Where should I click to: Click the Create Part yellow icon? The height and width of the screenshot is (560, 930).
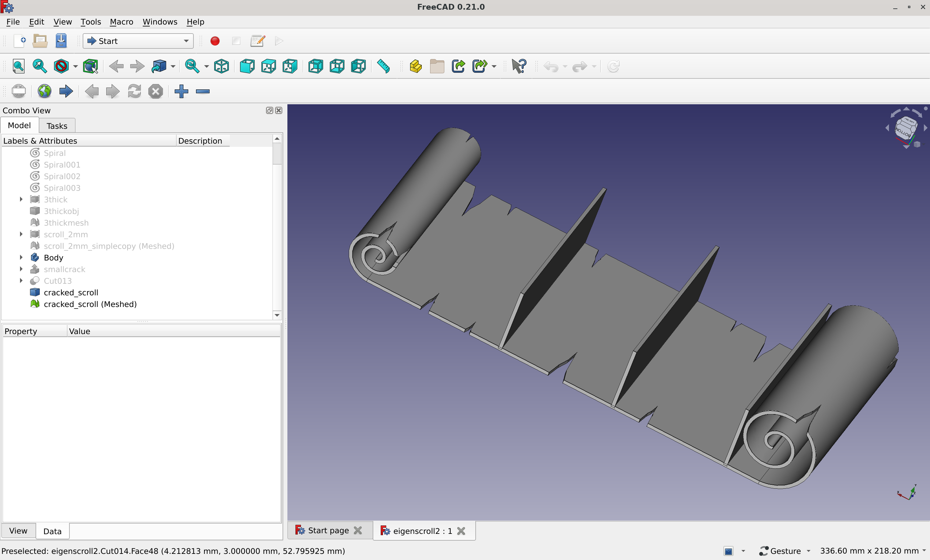416,66
